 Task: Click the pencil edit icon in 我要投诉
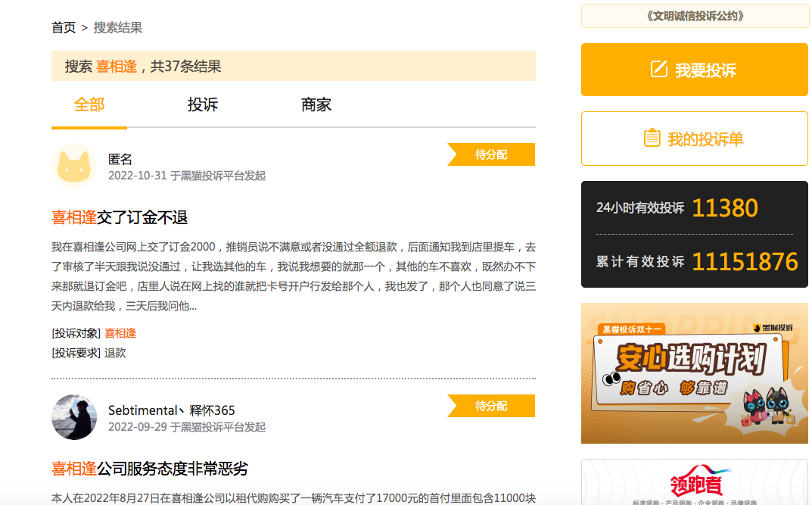click(658, 69)
